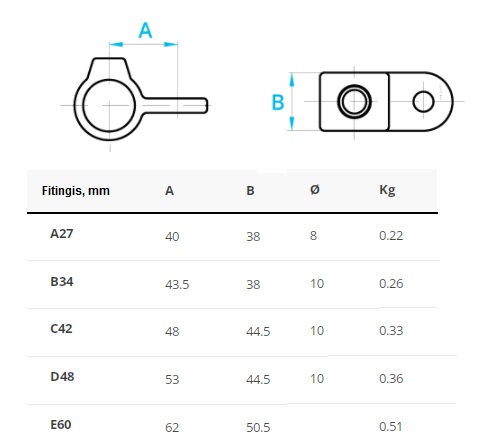483x444 pixels.
Task: Click A value 53 in D48 row
Action: point(172,380)
